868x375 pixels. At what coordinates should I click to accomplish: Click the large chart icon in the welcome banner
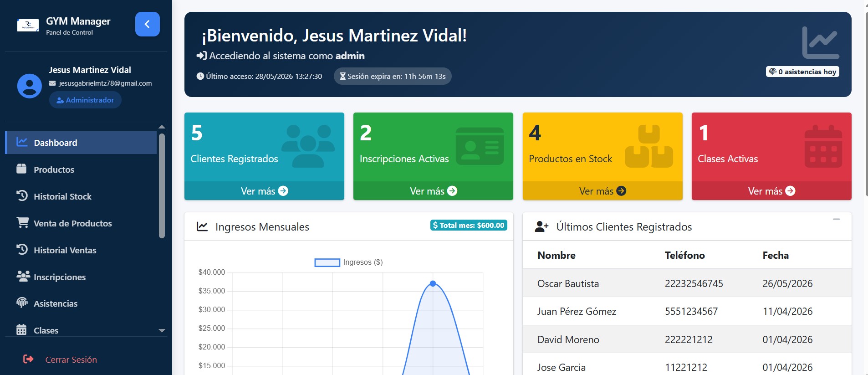coord(820,42)
